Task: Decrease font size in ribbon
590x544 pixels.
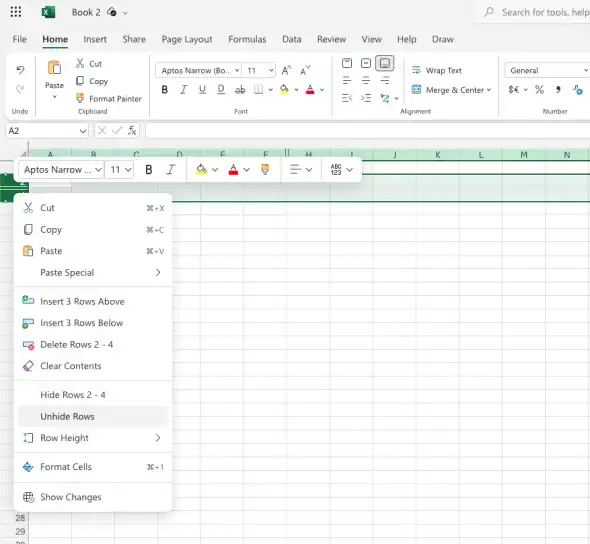Action: coord(305,70)
